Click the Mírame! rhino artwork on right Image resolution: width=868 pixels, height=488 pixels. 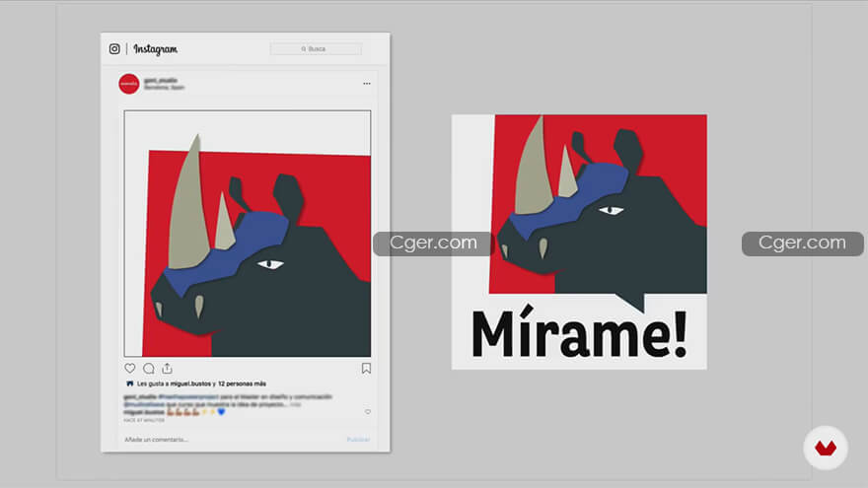pyautogui.click(x=579, y=242)
